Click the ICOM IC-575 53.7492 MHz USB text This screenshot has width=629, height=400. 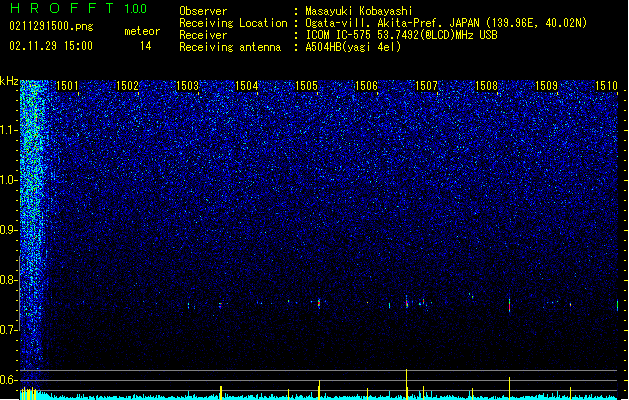point(402,35)
